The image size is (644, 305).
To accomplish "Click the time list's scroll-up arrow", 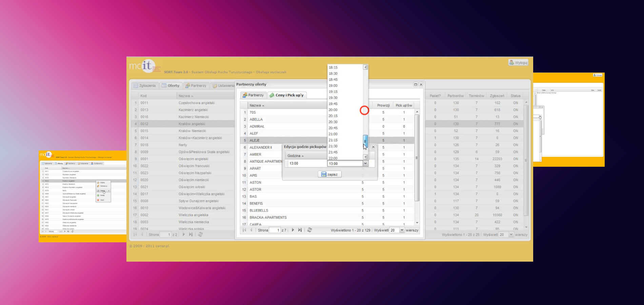I will (365, 67).
